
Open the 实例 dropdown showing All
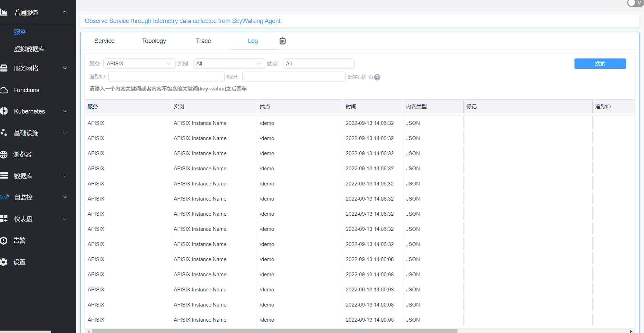pyautogui.click(x=229, y=64)
